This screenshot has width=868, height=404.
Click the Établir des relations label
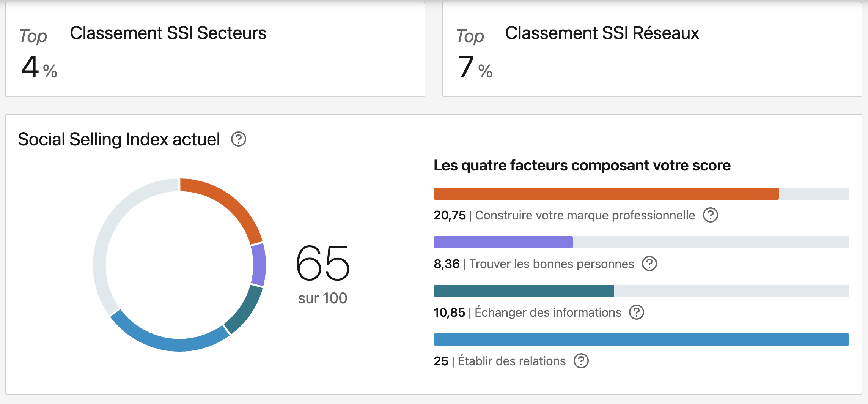(511, 361)
